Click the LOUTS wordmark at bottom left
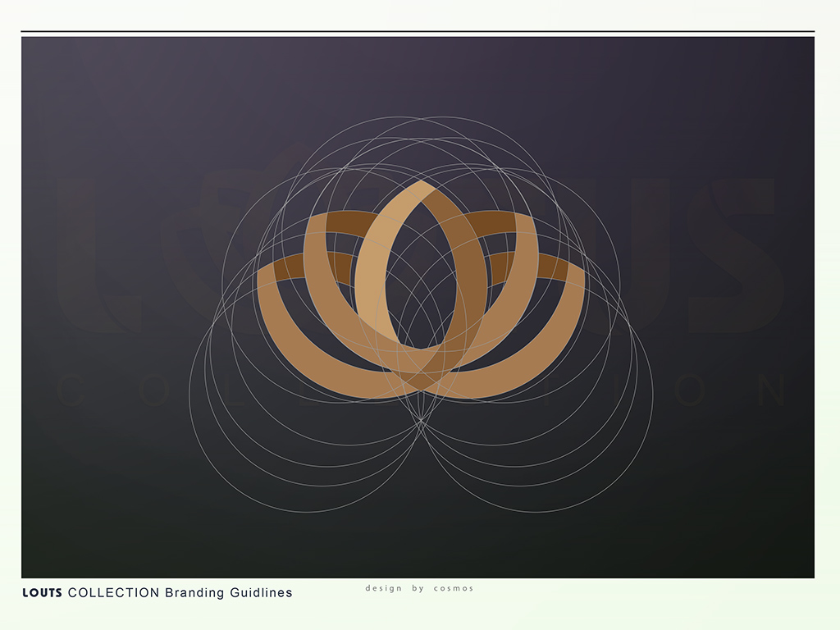Viewport: 840px width, 630px height. point(41,592)
